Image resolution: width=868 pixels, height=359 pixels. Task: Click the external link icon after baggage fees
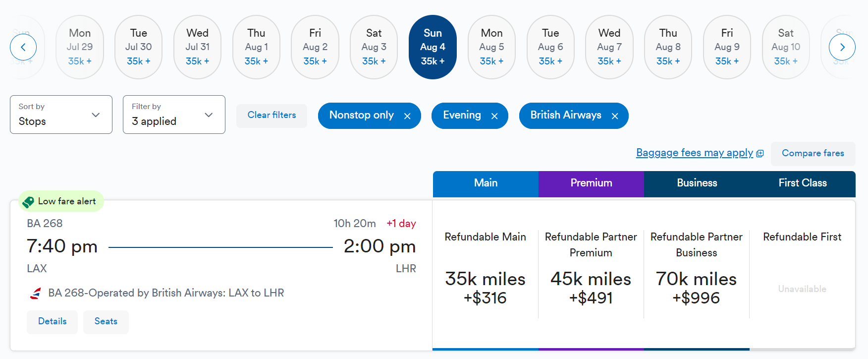(x=759, y=153)
